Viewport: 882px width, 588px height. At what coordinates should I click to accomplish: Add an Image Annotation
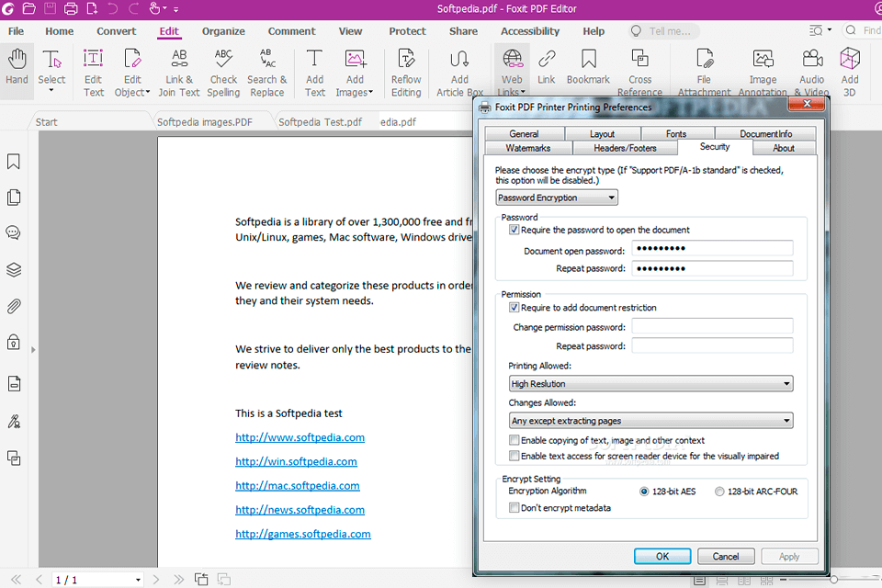tap(763, 73)
